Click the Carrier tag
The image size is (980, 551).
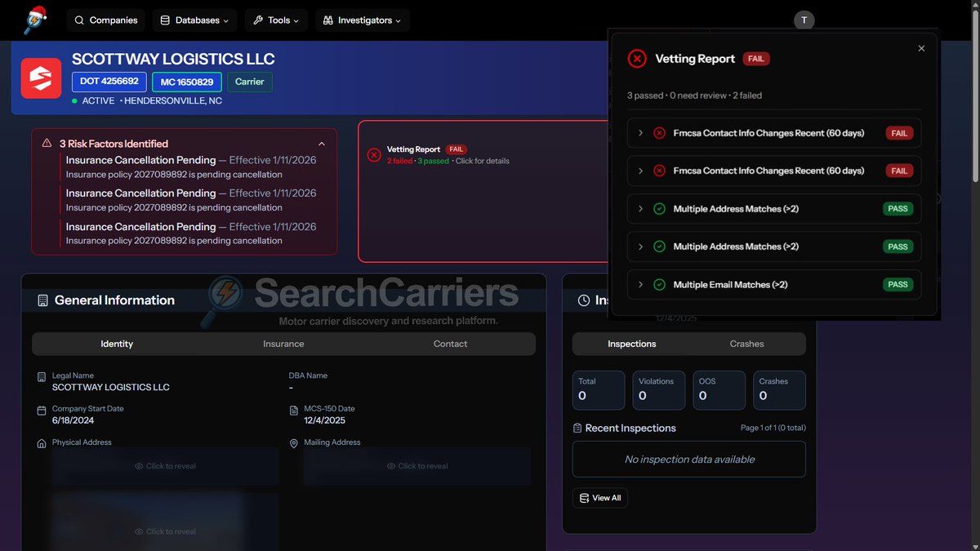(x=250, y=82)
